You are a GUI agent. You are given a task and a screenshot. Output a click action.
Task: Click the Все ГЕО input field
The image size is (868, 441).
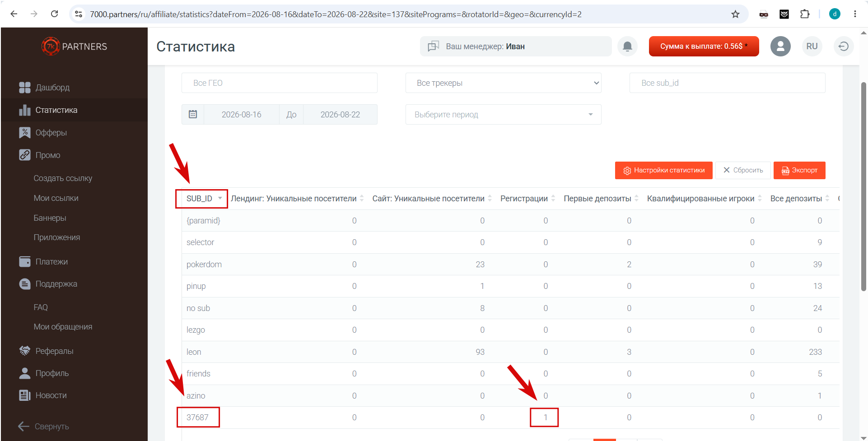pos(279,83)
